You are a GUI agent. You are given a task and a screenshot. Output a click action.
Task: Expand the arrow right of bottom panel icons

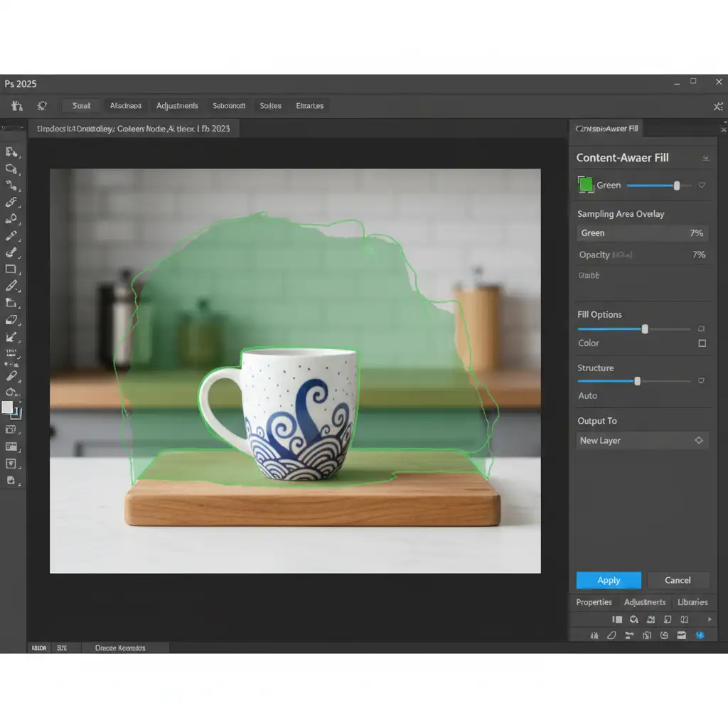coord(709,619)
